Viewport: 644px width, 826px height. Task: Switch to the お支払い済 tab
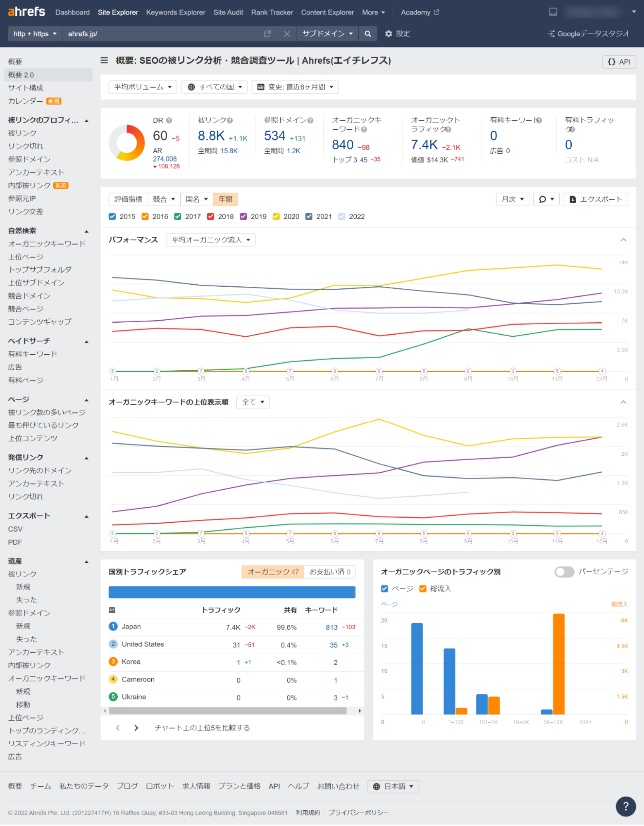tap(330, 572)
